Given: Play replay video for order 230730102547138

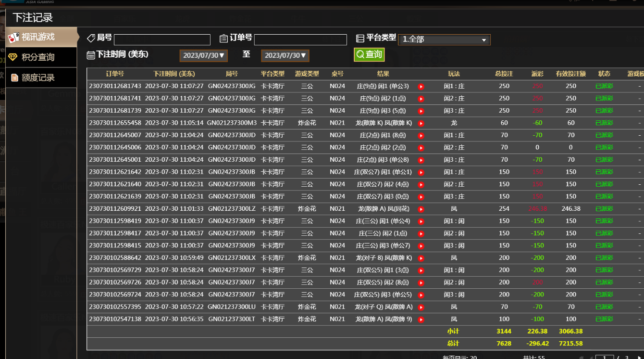Looking at the screenshot, I should pos(421,320).
